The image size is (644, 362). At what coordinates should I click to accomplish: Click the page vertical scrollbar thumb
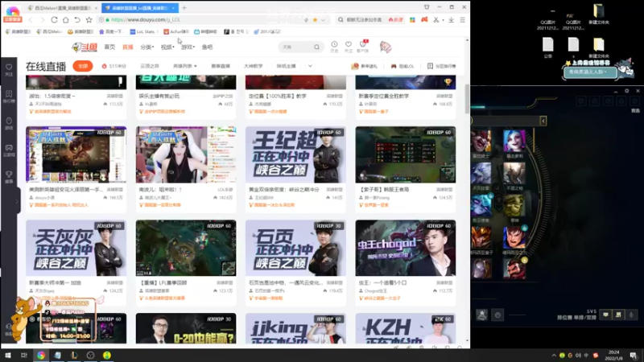tap(467, 98)
